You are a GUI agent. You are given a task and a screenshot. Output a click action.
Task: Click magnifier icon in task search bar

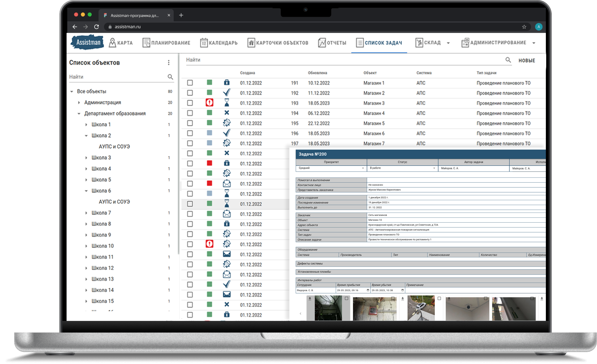[508, 60]
